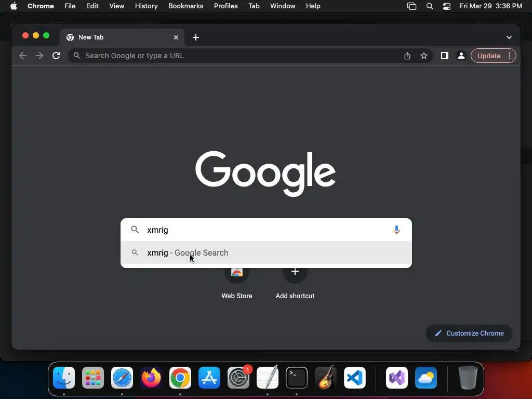Open System Settings from the Dock
This screenshot has width=532, height=399.
pyautogui.click(x=238, y=378)
